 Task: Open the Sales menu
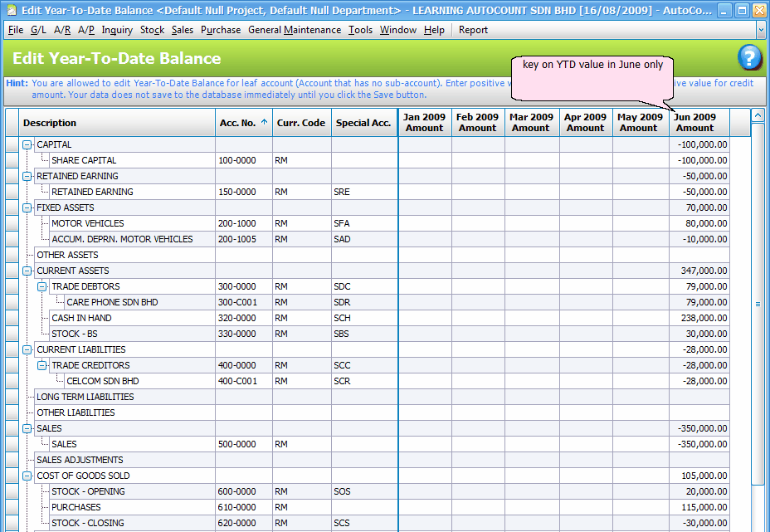[183, 30]
